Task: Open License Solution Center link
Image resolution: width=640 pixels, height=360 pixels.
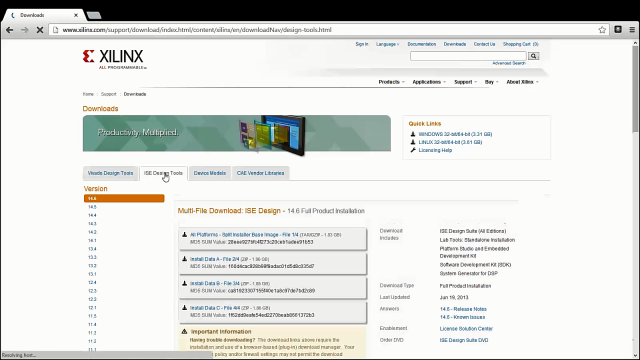Action: click(466, 329)
